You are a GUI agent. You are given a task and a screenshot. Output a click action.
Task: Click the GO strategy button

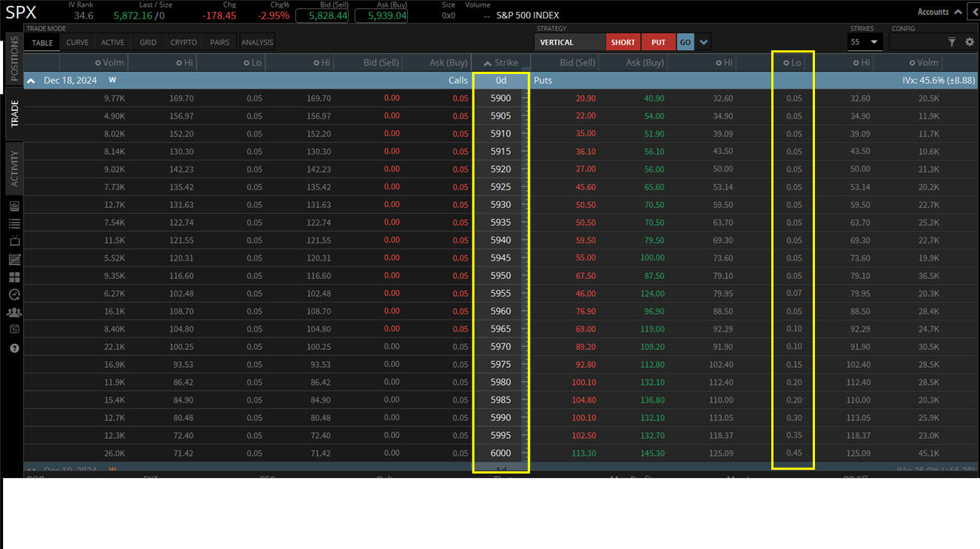pyautogui.click(x=685, y=42)
